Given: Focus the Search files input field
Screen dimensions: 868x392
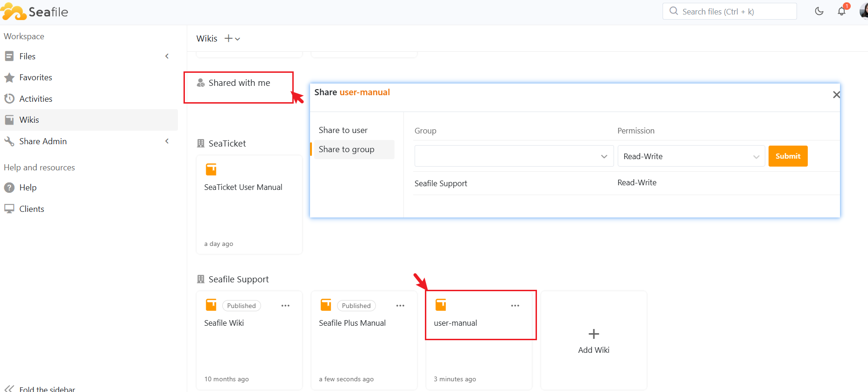Looking at the screenshot, I should 733,12.
